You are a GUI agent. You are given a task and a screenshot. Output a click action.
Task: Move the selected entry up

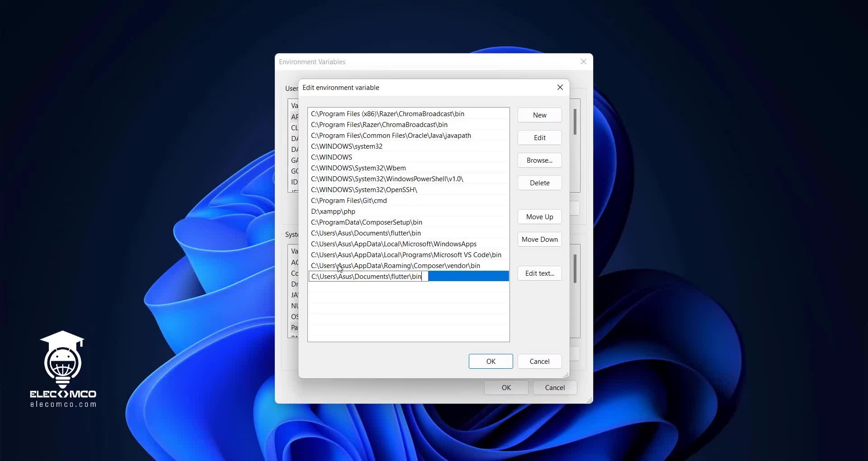[539, 217]
